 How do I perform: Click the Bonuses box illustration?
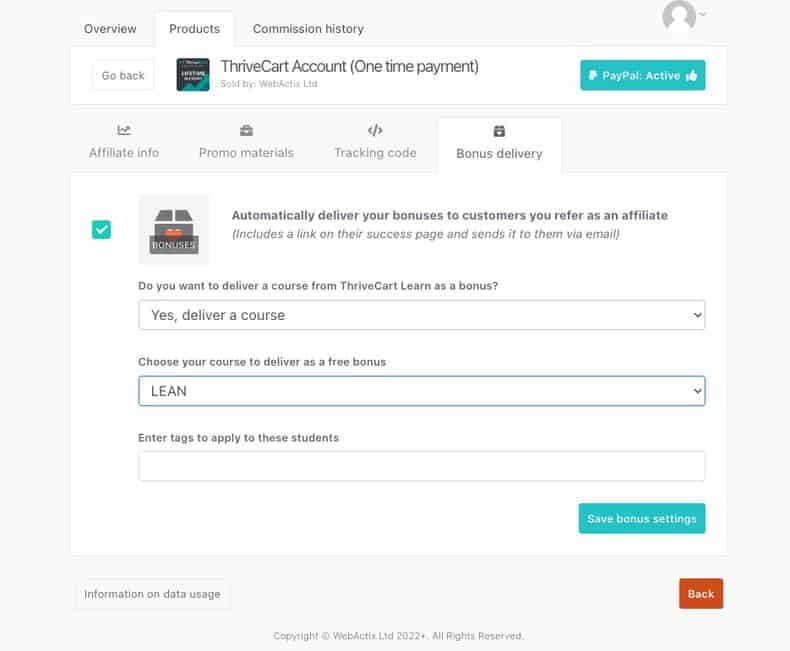[x=174, y=230]
